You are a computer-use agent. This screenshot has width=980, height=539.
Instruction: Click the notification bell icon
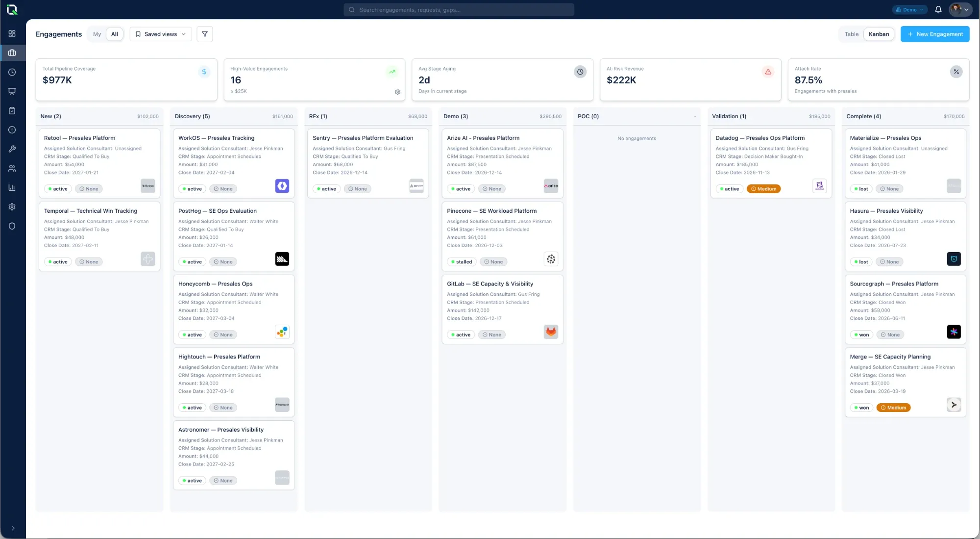[x=938, y=10]
